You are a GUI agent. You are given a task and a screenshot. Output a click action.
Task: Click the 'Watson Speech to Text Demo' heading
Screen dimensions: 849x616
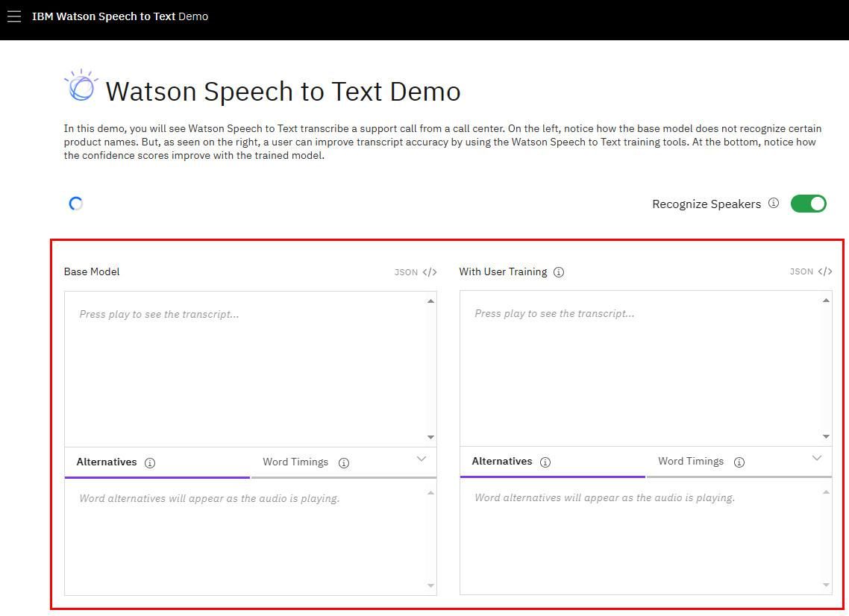283,91
